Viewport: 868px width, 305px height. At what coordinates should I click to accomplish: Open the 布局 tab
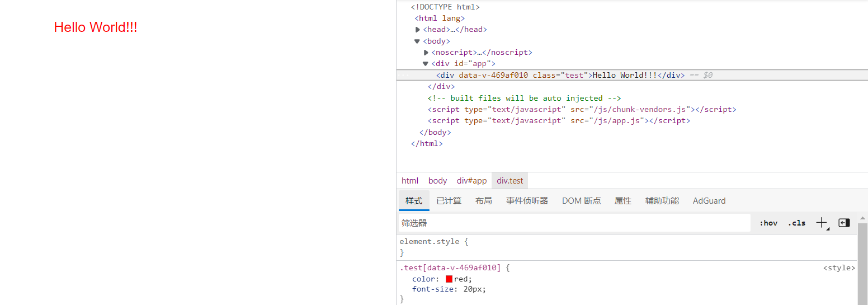pos(484,200)
